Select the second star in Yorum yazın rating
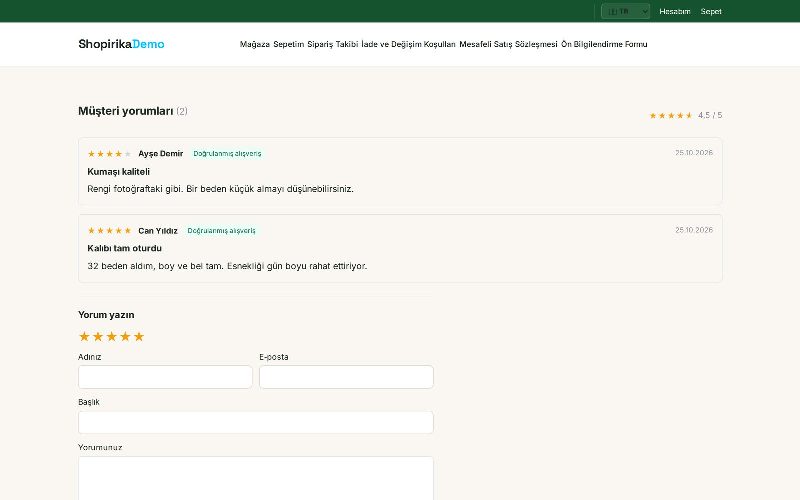The width and height of the screenshot is (800, 500). point(98,336)
